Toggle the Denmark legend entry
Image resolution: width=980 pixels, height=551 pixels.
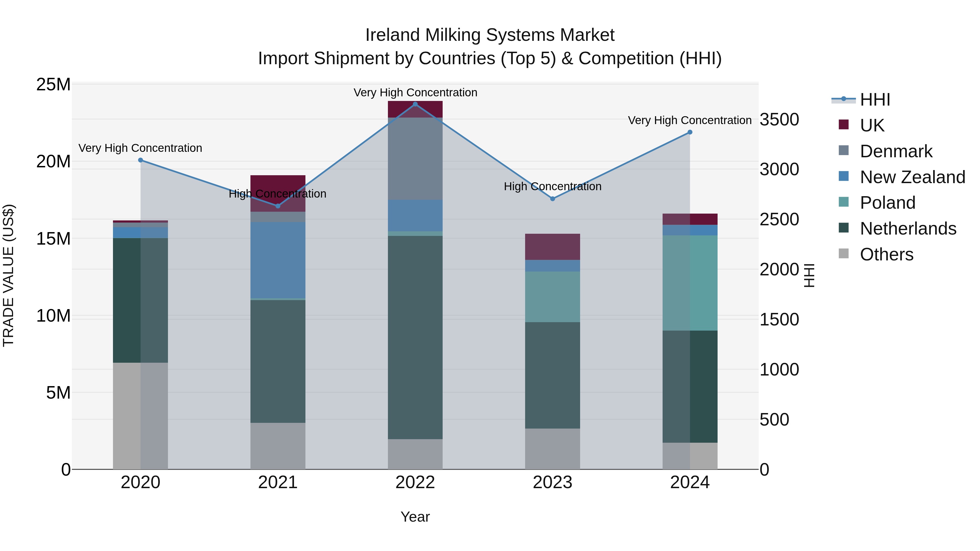click(x=885, y=151)
